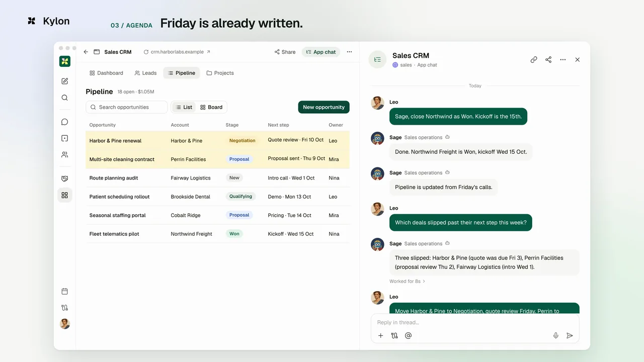Open the Patient scheduling rollout opportunity
This screenshot has width=644, height=362.
point(217,197)
